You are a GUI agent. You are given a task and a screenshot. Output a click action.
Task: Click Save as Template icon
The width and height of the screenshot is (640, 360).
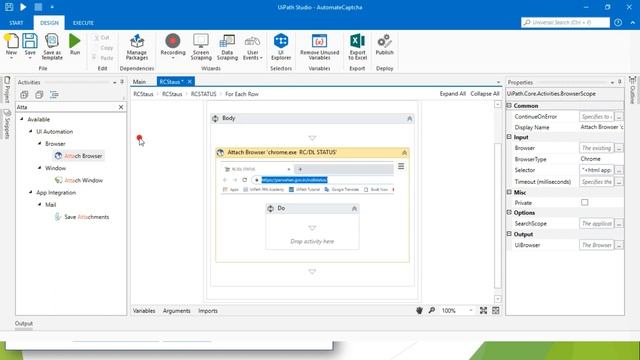point(52,47)
